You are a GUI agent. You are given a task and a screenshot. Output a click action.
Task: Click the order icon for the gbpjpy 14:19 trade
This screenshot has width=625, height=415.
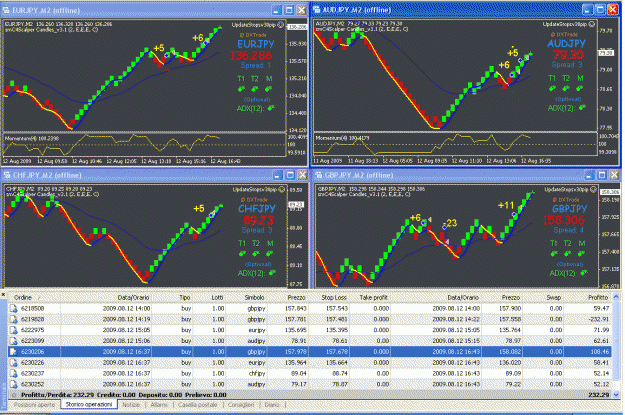pos(14,319)
